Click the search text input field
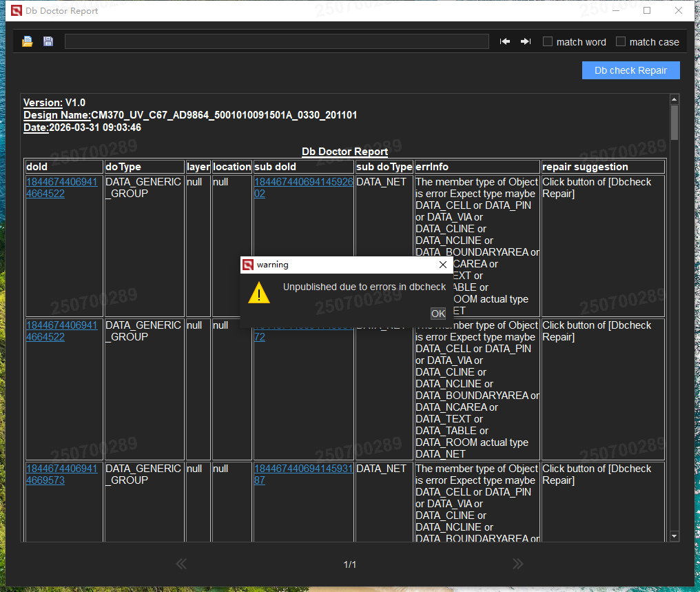 (x=277, y=41)
